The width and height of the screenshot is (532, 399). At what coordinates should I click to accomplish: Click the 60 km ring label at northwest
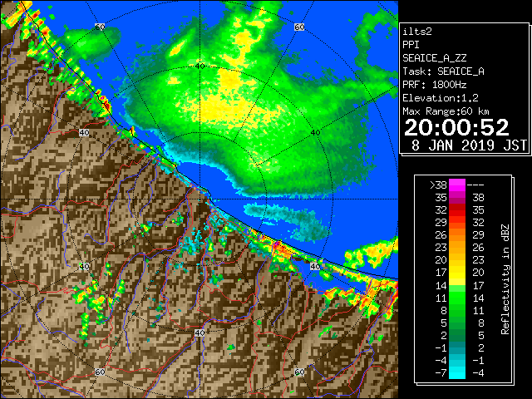pos(100,27)
